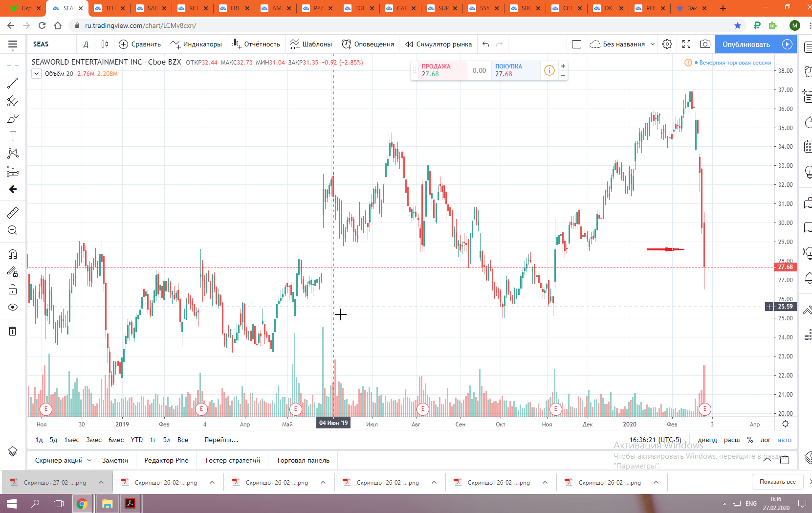Collapse the indicator legend chevron
This screenshot has height=513, width=812.
click(36, 74)
